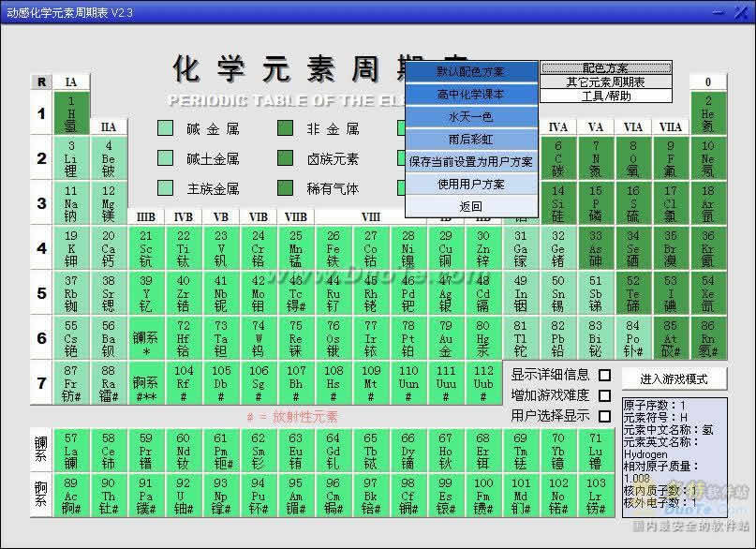The height and width of the screenshot is (549, 756).
Task: Open the 工具/帮助 button
Action: coord(606,96)
